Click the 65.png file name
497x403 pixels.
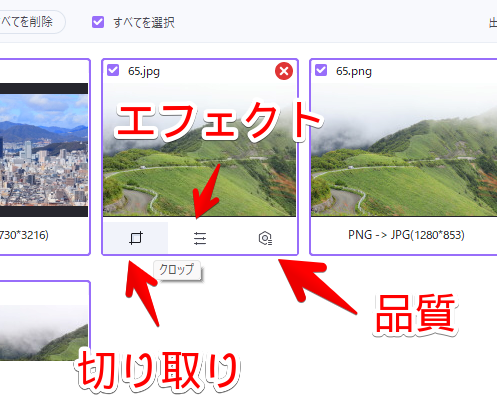click(353, 71)
